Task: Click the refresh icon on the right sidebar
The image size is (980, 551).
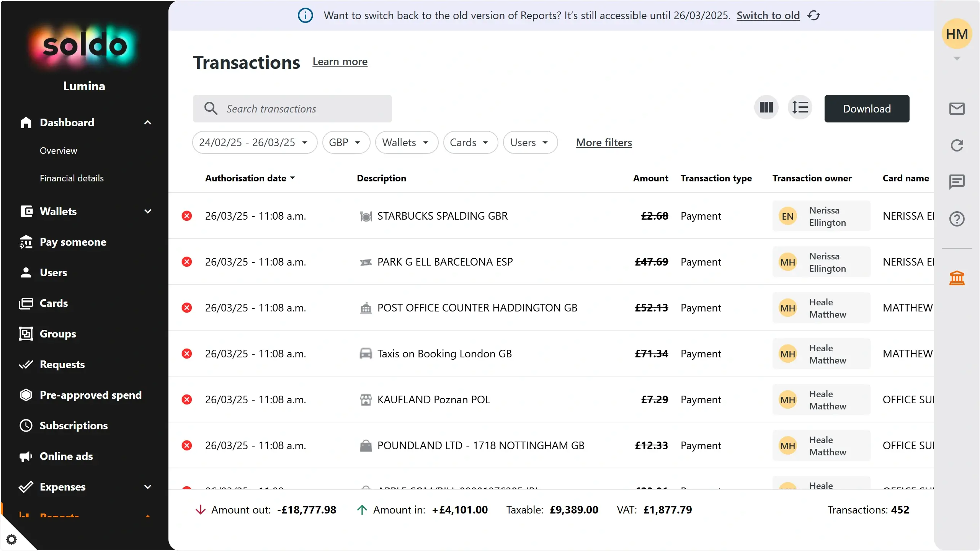Action: point(957,145)
